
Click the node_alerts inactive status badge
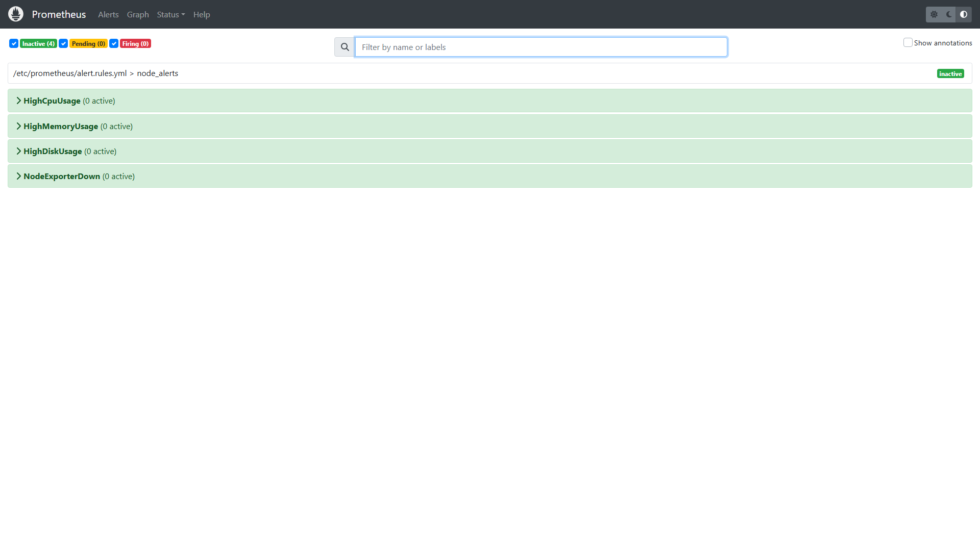coord(950,74)
